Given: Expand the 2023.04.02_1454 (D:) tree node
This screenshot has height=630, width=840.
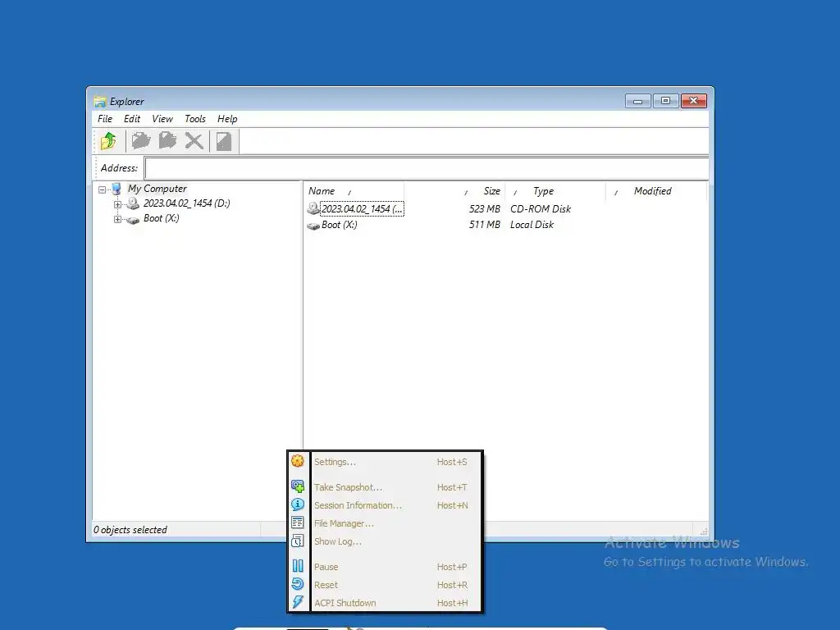Looking at the screenshot, I should coord(117,204).
